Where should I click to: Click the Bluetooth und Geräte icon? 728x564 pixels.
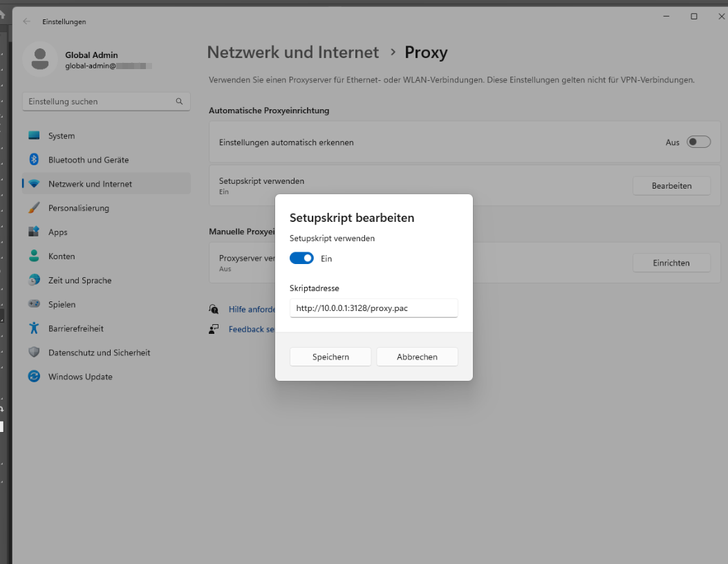point(34,160)
